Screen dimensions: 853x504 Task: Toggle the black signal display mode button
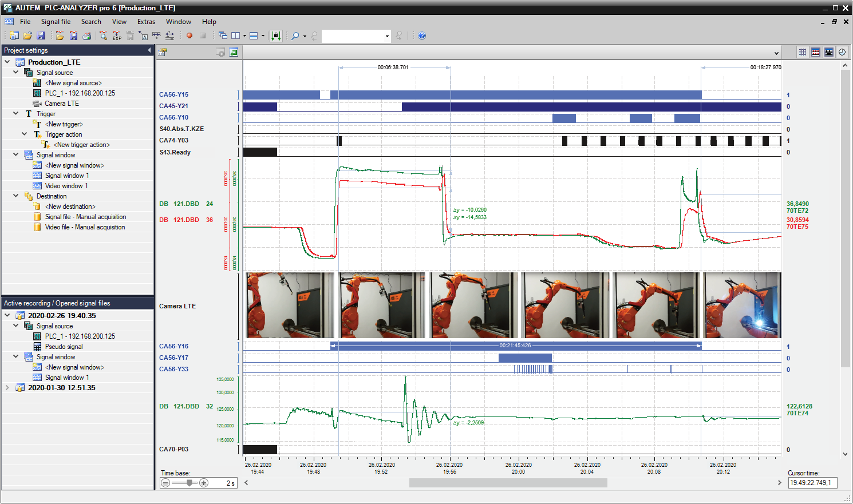[829, 52]
